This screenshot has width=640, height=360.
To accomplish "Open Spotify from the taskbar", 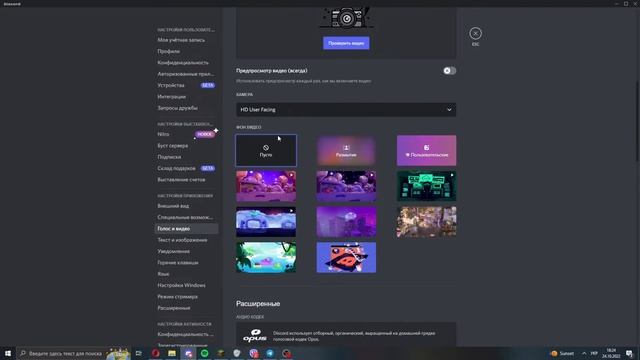I will click(x=204, y=353).
